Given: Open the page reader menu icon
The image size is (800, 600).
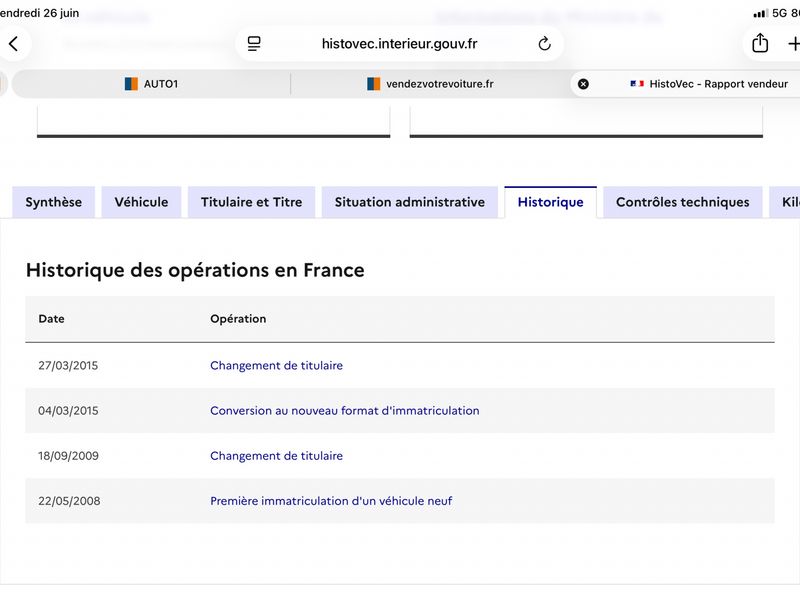Looking at the screenshot, I should tap(254, 44).
